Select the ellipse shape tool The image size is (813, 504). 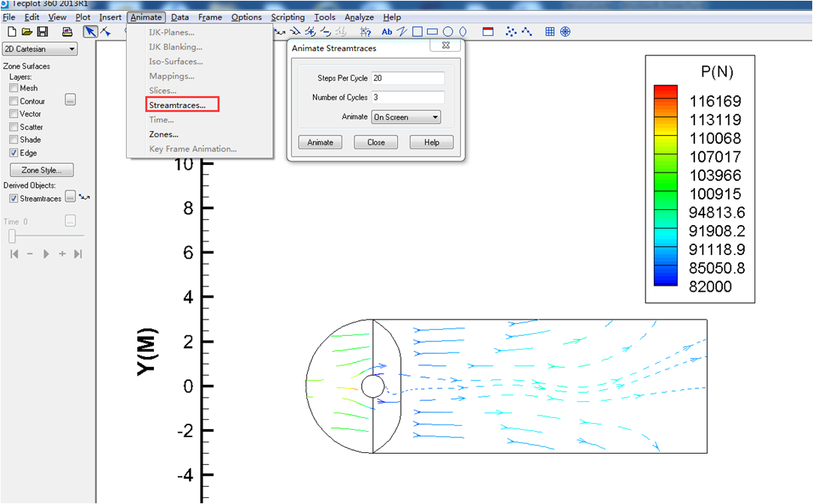pyautogui.click(x=462, y=31)
